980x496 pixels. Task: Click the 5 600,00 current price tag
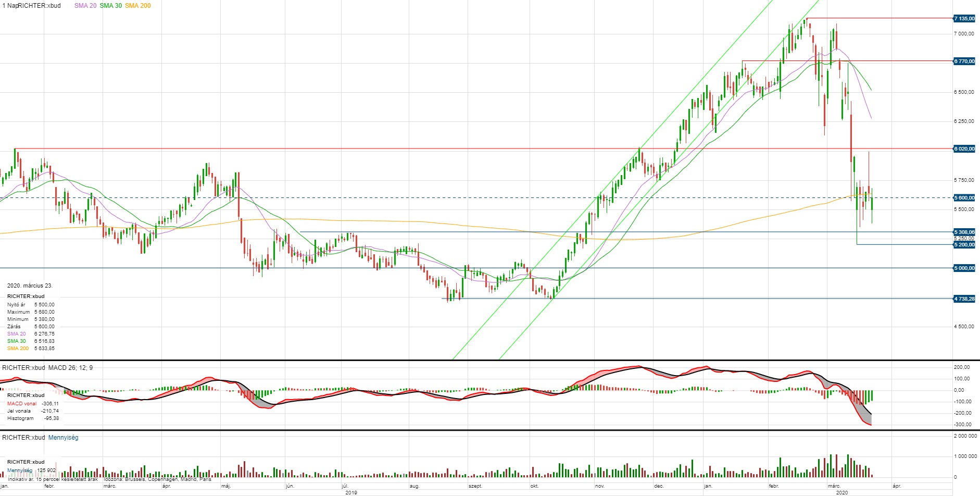[964, 198]
